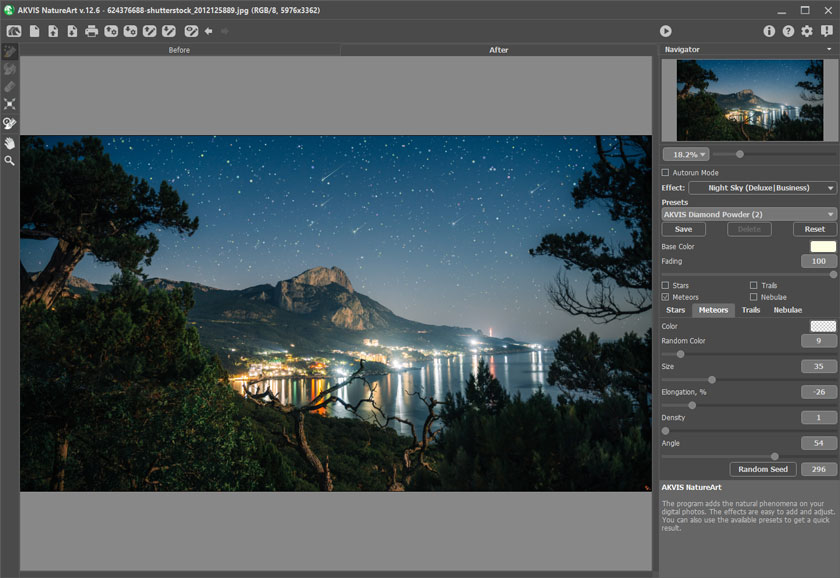Click the random seed number field 296
Screen dimensions: 840x578
[x=819, y=469]
